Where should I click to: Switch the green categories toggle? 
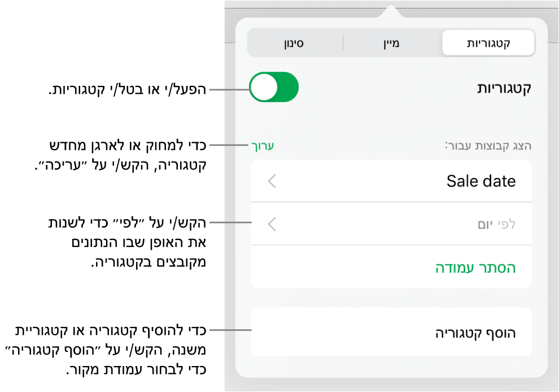pos(273,88)
